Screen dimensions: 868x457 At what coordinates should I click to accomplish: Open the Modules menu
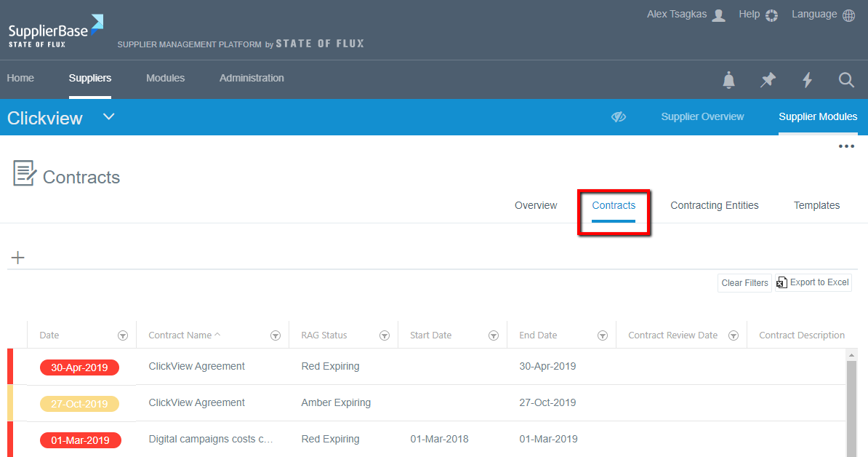tap(165, 78)
